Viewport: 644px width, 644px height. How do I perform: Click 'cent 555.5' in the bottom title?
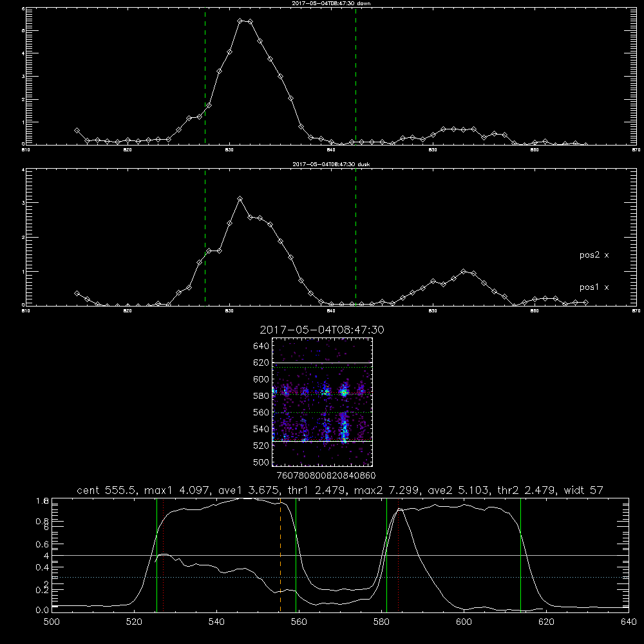pos(107,490)
